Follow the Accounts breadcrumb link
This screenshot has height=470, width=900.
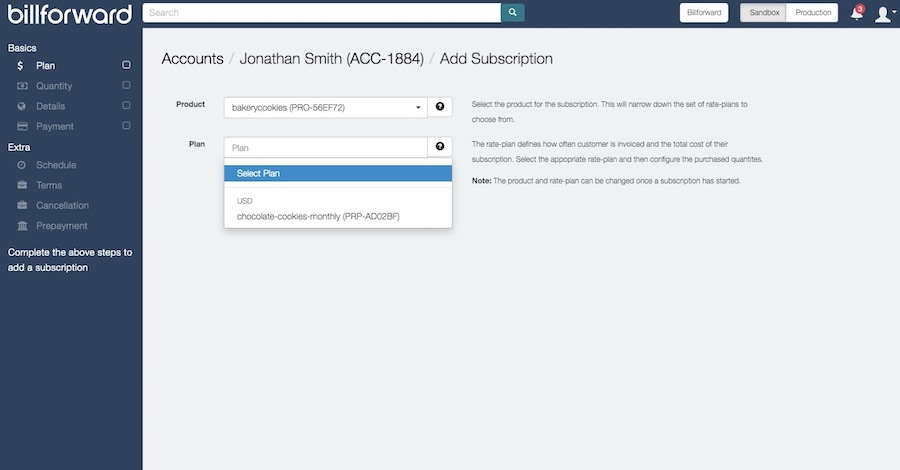(192, 59)
